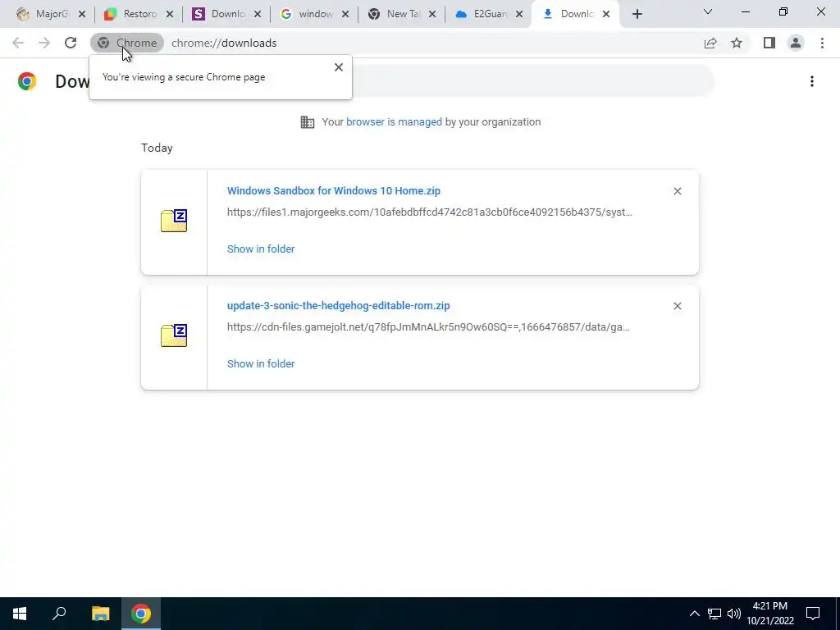Close the E2Guardian tab
Viewport: 840px width, 630px height.
pyautogui.click(x=519, y=15)
